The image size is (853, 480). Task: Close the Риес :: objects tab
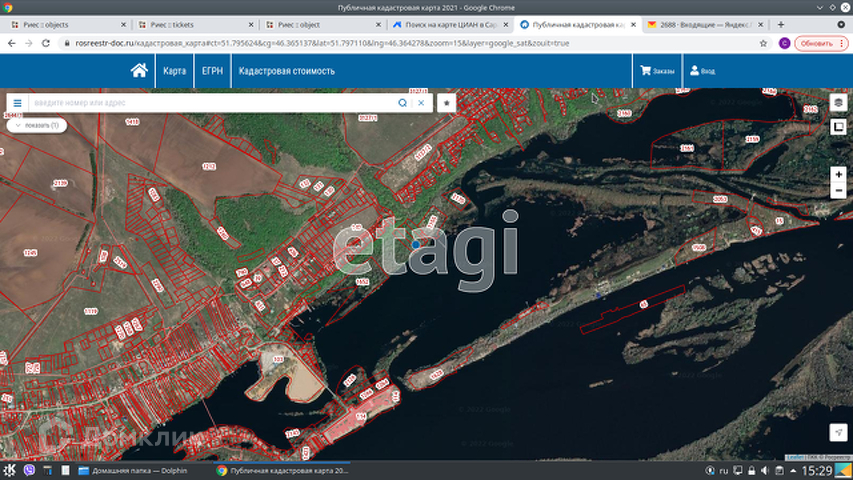pos(123,24)
